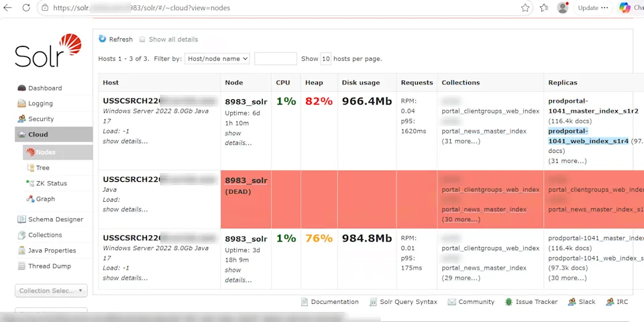644x322 pixels.
Task: Click the Graph icon in the sidebar
Action: [x=30, y=199]
